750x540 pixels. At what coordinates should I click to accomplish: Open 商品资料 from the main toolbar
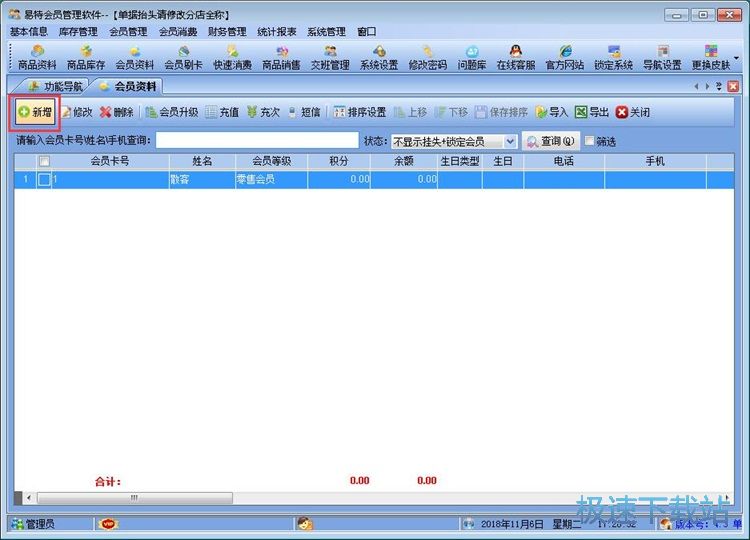(x=37, y=57)
